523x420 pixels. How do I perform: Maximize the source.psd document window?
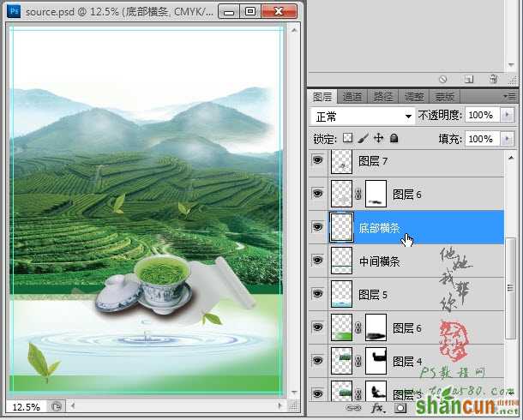[x=250, y=12]
